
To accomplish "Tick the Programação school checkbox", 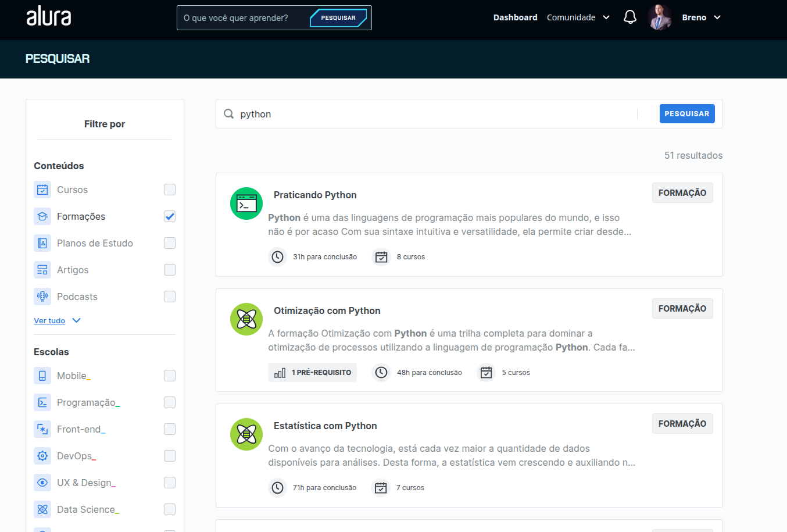I will 170,402.
